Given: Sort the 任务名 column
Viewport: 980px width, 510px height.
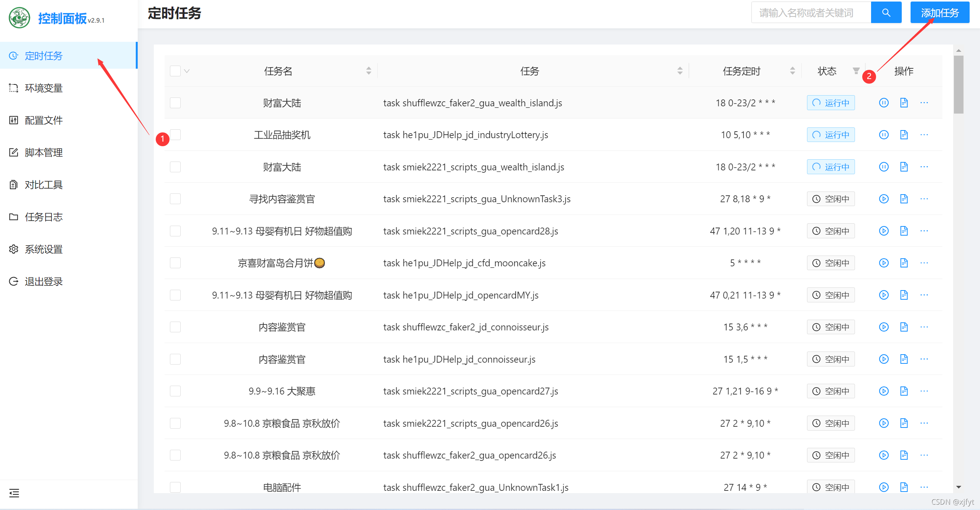Looking at the screenshot, I should coord(369,71).
